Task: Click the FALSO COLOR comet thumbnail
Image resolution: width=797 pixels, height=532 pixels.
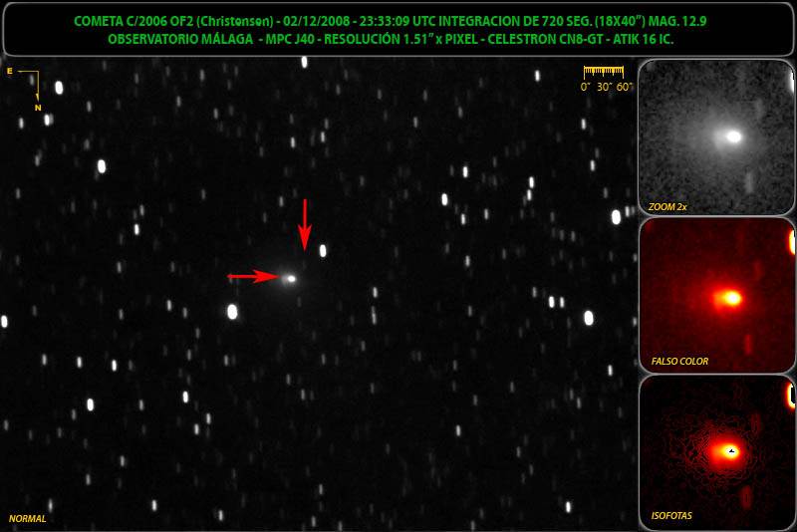Action: (715, 295)
